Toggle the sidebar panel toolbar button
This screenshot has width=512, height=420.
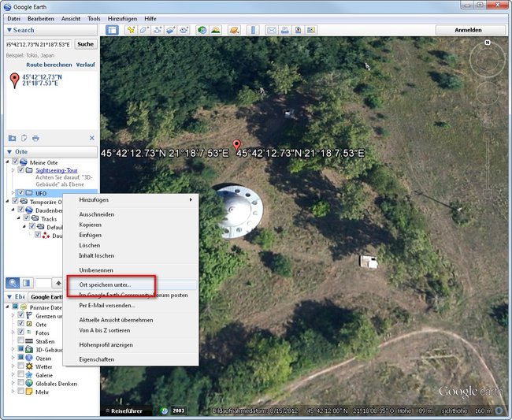(112, 30)
